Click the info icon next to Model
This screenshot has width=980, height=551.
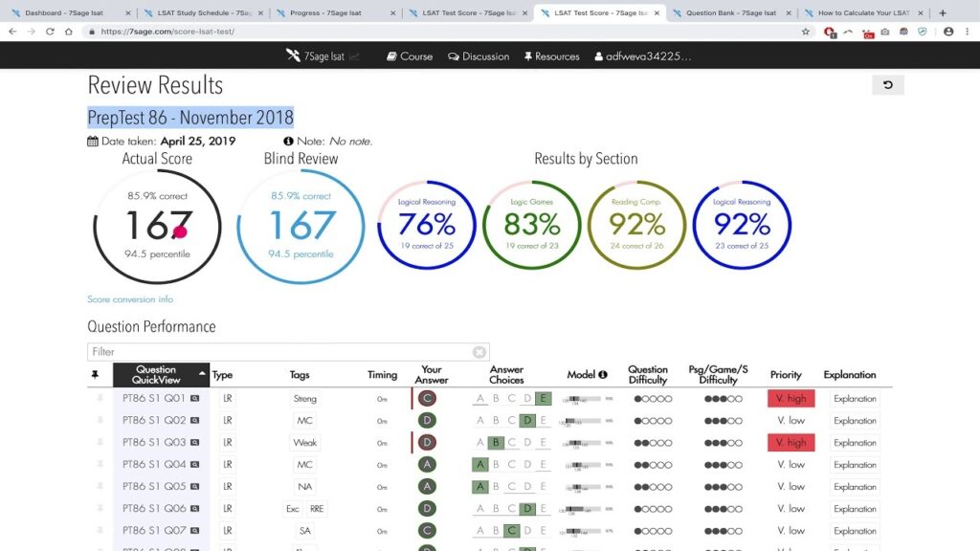(x=603, y=375)
